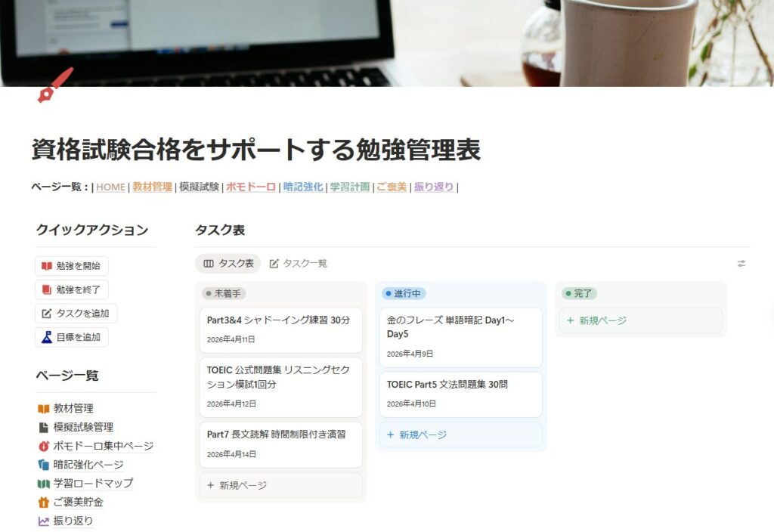The width and height of the screenshot is (774, 532).
Task: Click the タスクを追加 quick action button
Action: pos(73,314)
